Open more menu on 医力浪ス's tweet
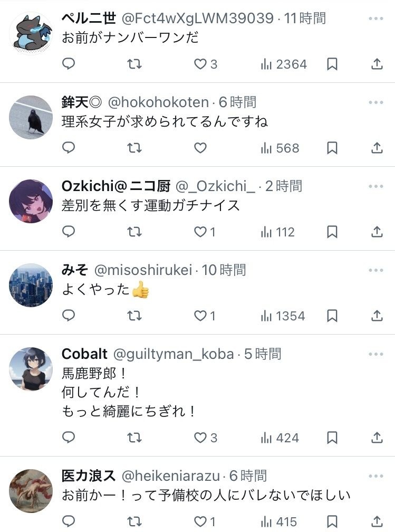Image resolution: width=395 pixels, height=532 pixels. click(x=375, y=476)
